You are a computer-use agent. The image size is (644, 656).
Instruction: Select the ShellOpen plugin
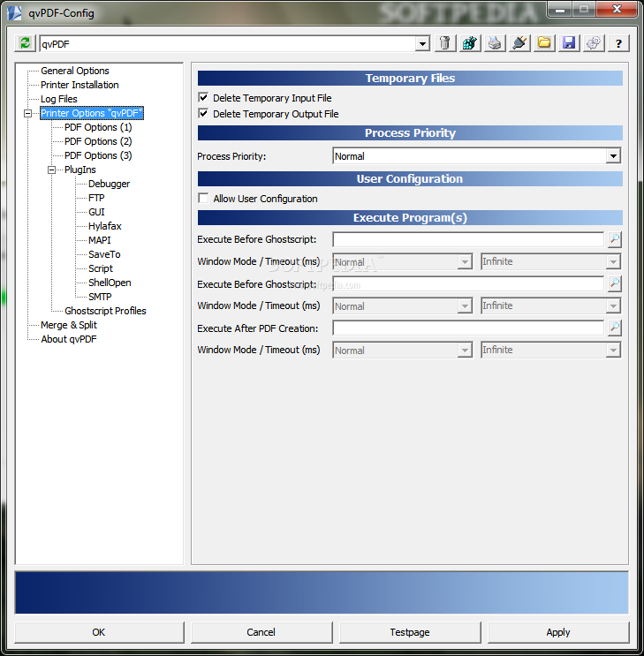[x=110, y=283]
